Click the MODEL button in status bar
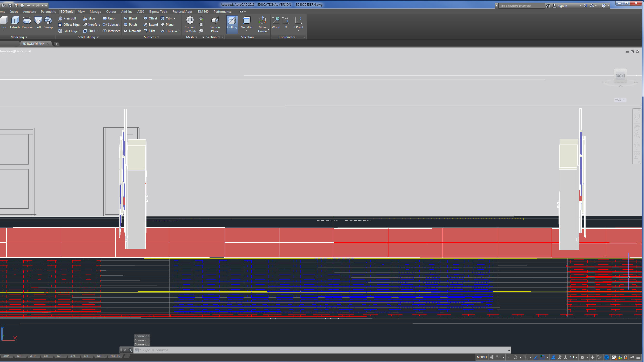Viewport: 644px width, 362px height. click(x=482, y=357)
